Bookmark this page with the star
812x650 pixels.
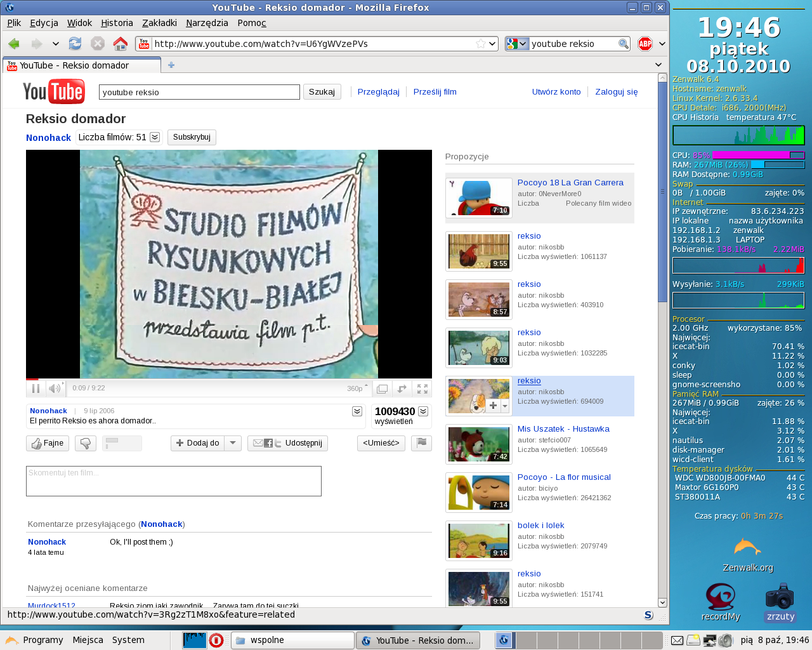click(x=481, y=44)
